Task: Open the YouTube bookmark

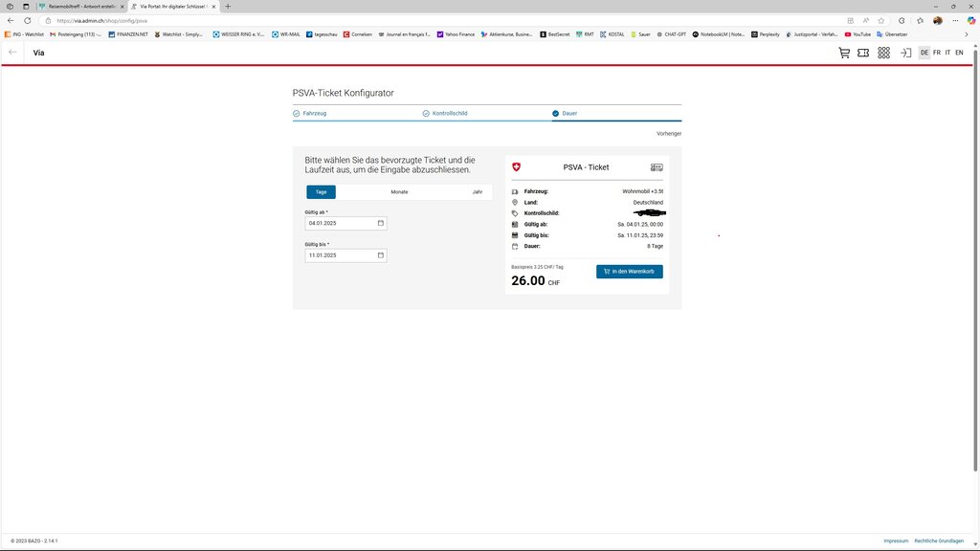Action: [x=857, y=34]
